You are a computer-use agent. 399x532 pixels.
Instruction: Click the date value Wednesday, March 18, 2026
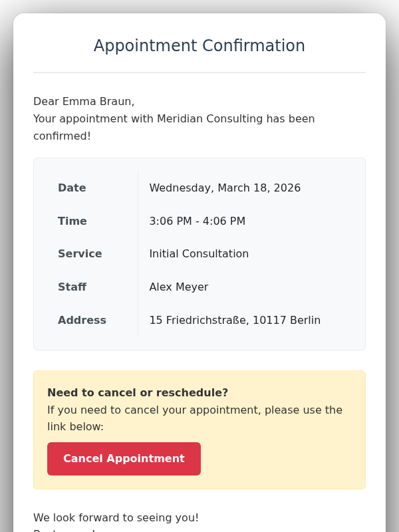(225, 188)
